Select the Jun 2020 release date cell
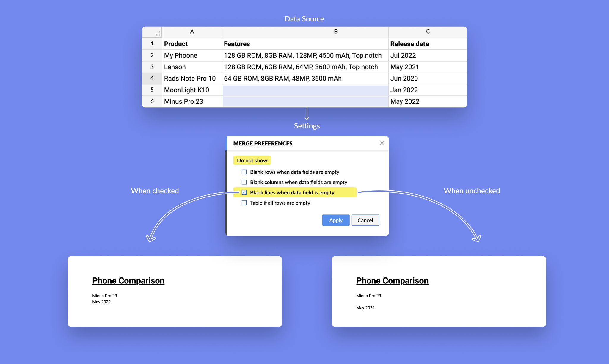 pos(427,79)
